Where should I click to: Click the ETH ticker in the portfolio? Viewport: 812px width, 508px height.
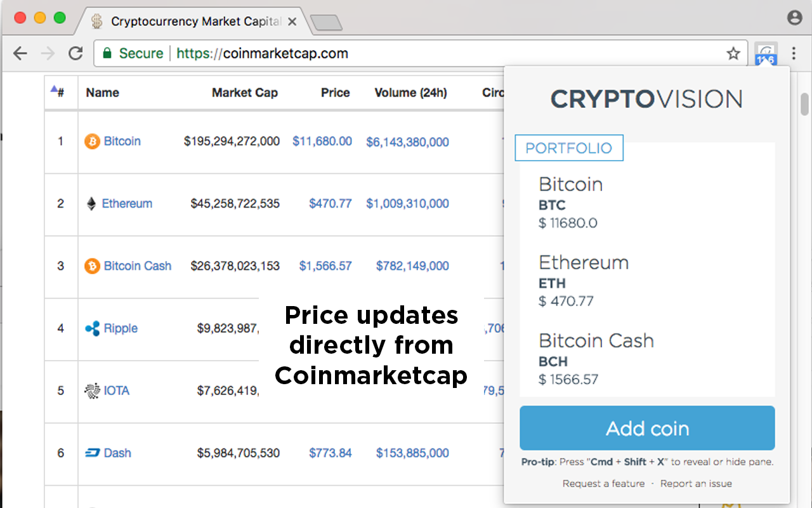[552, 283]
